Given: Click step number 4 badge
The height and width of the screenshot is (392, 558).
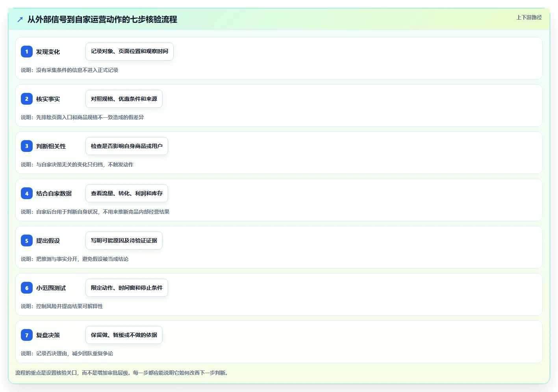Looking at the screenshot, I should coord(27,193).
